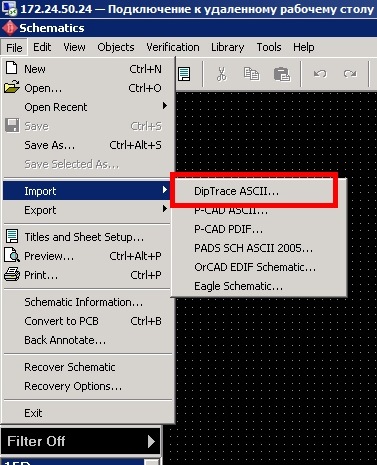Click the Undo toolbar icon
Viewport: 377px width, 465px height.
click(x=320, y=73)
